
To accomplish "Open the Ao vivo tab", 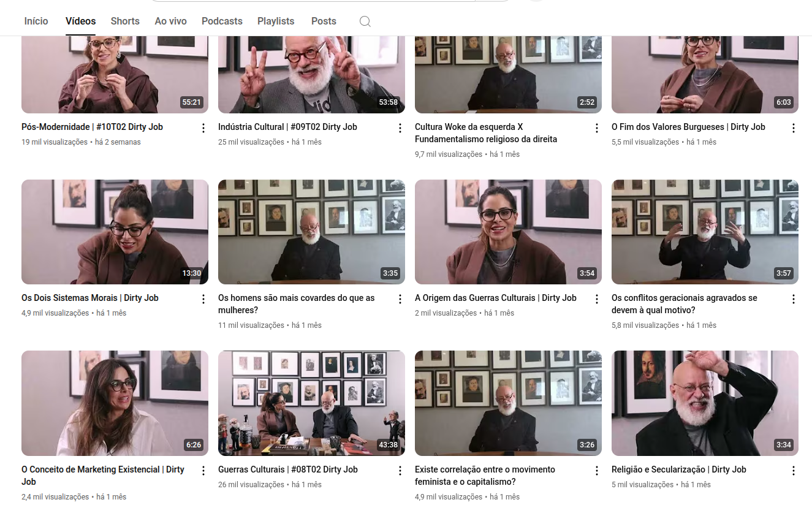I will (x=170, y=21).
